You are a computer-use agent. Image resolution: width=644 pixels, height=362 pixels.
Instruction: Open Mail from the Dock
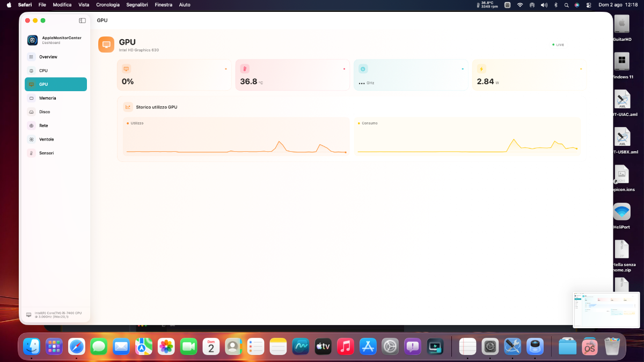[121, 346]
